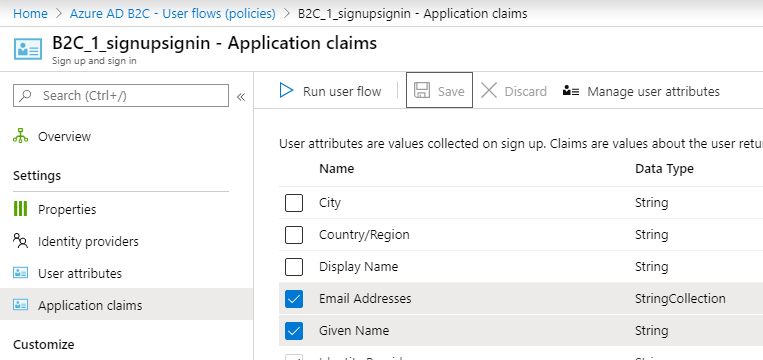Click the Properties bars icon

20,209
